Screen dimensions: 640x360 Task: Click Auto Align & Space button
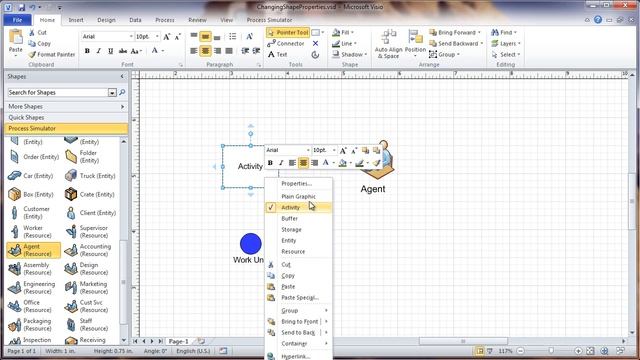[388, 44]
